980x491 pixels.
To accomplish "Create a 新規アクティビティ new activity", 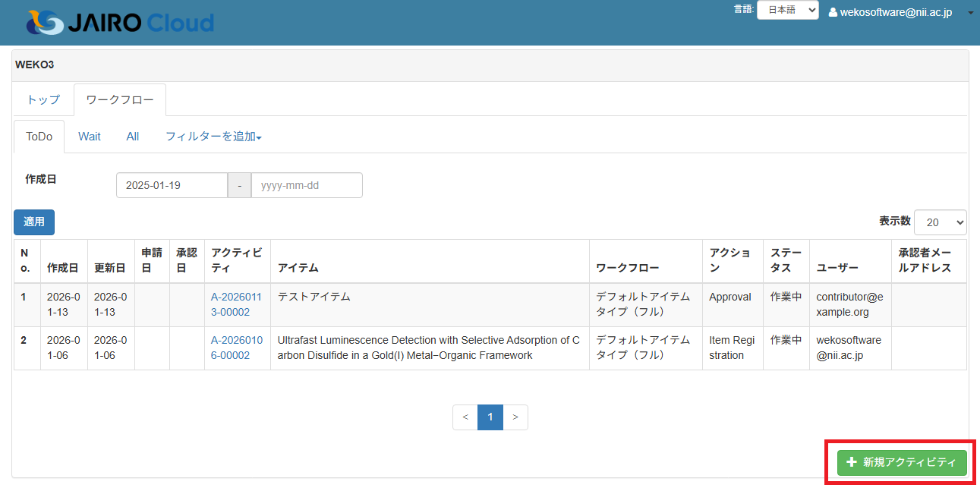I will [902, 462].
